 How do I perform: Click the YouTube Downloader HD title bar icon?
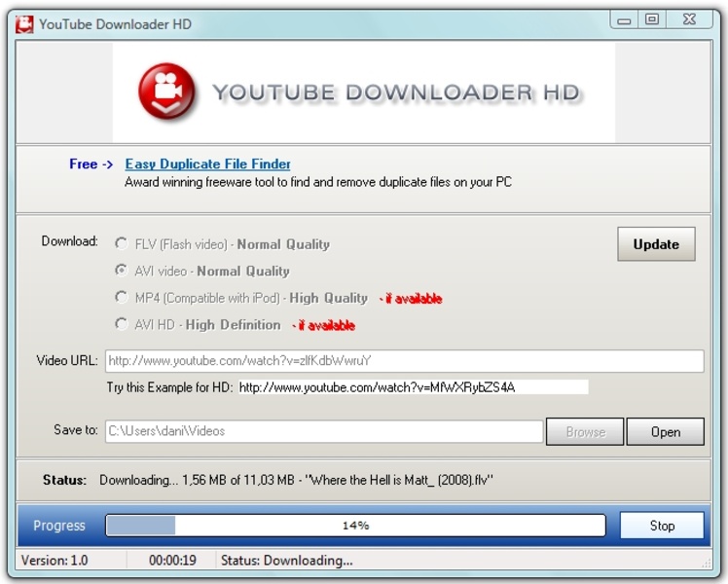point(24,24)
